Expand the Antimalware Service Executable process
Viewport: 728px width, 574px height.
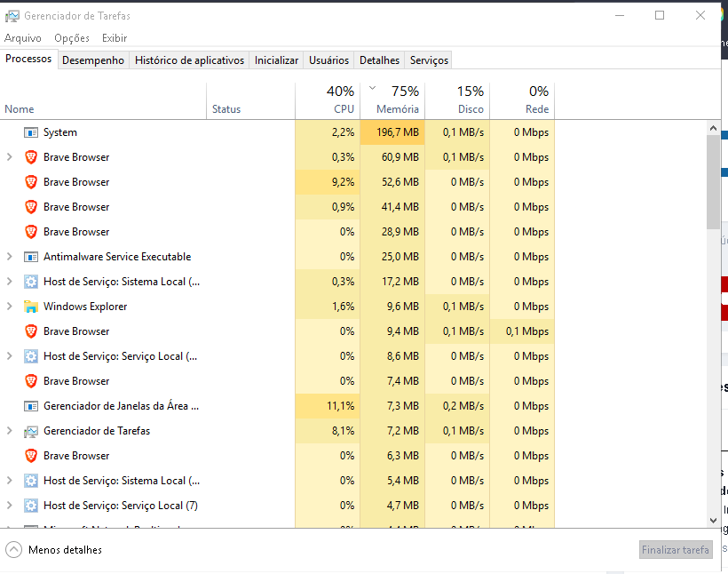(9, 257)
